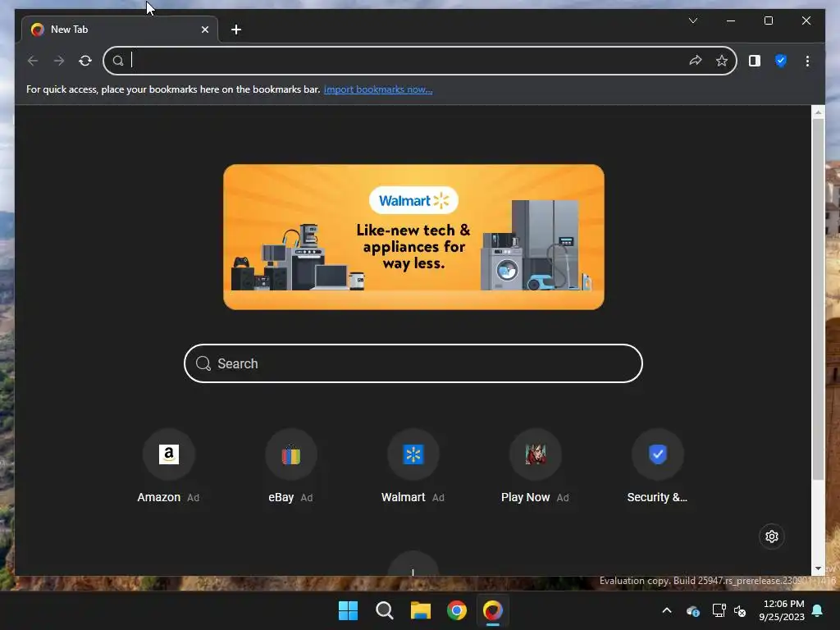Expand the tab search chevron
This screenshot has height=630, width=840.
pyautogui.click(x=692, y=21)
